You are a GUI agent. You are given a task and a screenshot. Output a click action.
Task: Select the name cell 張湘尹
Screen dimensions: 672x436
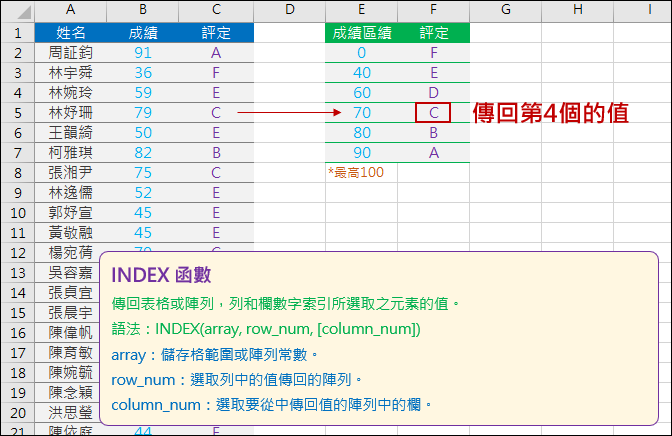click(x=70, y=173)
